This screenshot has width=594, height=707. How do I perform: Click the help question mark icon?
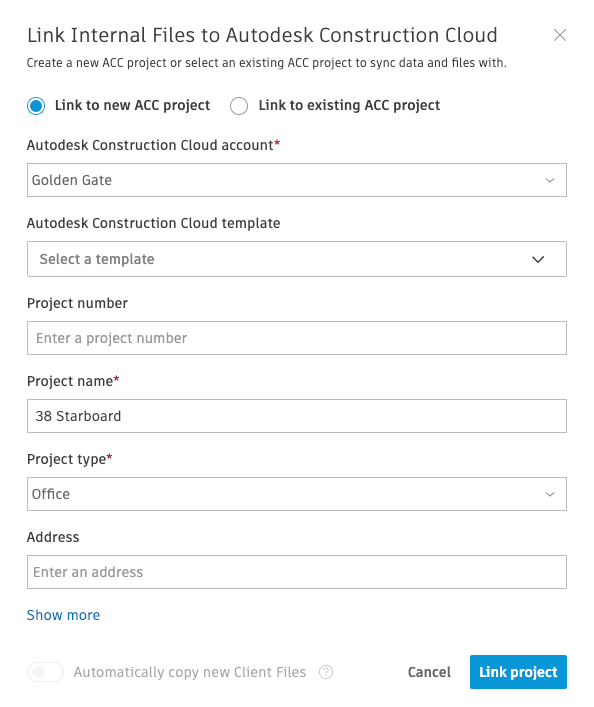(326, 672)
